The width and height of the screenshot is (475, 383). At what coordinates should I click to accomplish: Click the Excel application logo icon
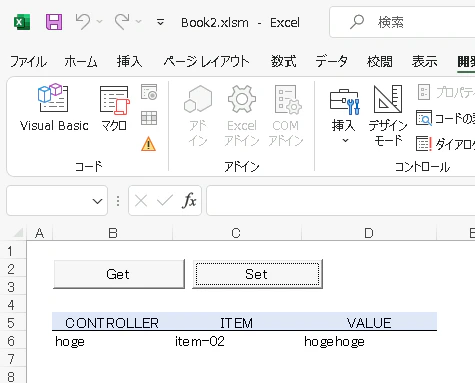[22, 22]
